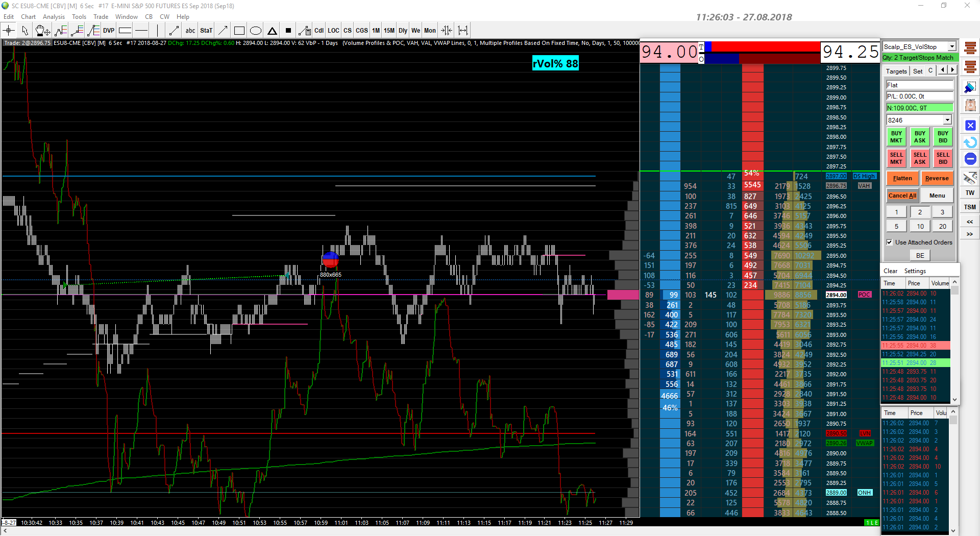Select the ellipse drawing tool
This screenshot has width=980, height=536.
click(256, 31)
